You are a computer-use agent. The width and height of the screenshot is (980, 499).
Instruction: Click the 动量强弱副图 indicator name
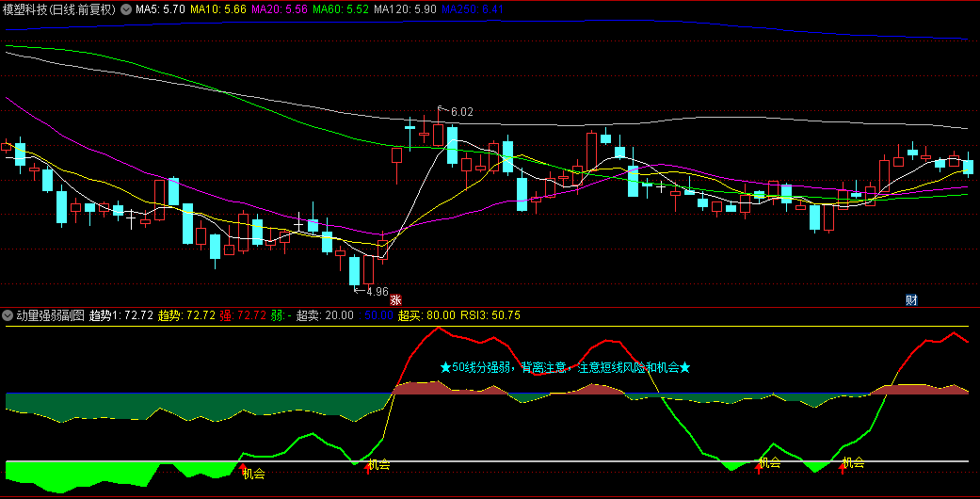click(x=51, y=315)
